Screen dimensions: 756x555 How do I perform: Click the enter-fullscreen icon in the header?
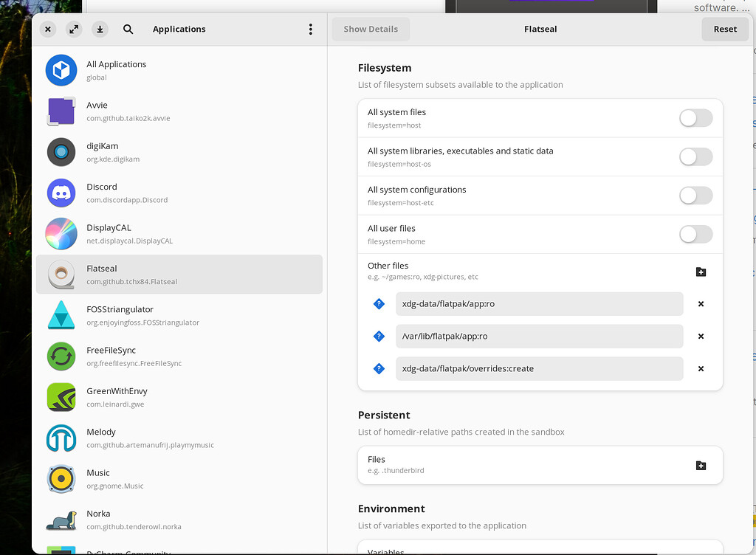[x=74, y=29]
